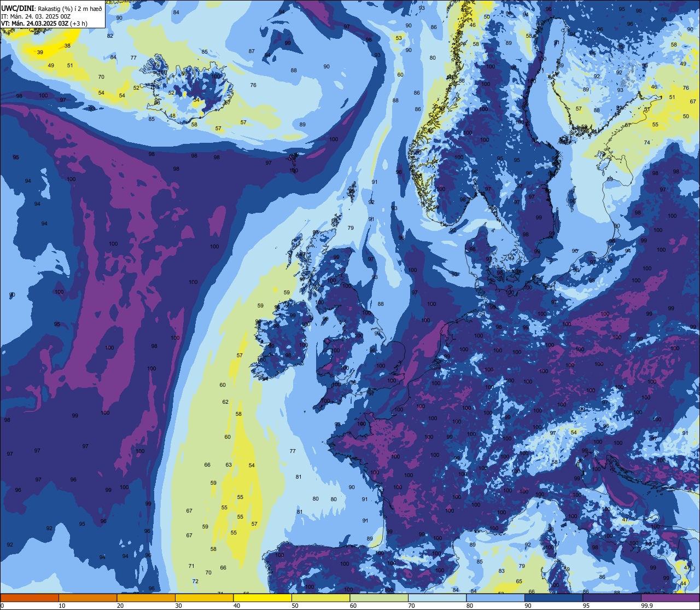Click the humidity value 72 on the map
700x610 pixels.
click(x=195, y=581)
